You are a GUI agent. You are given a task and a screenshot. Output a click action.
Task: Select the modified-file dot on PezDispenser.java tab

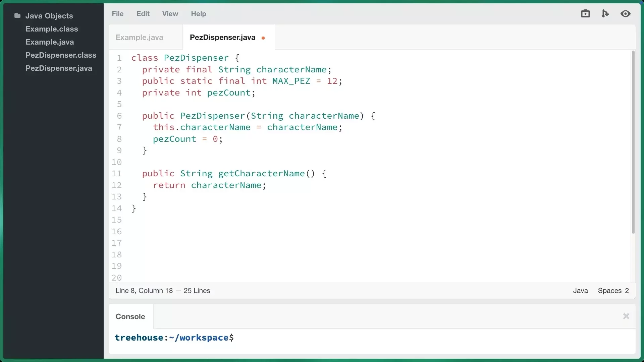[x=264, y=38]
